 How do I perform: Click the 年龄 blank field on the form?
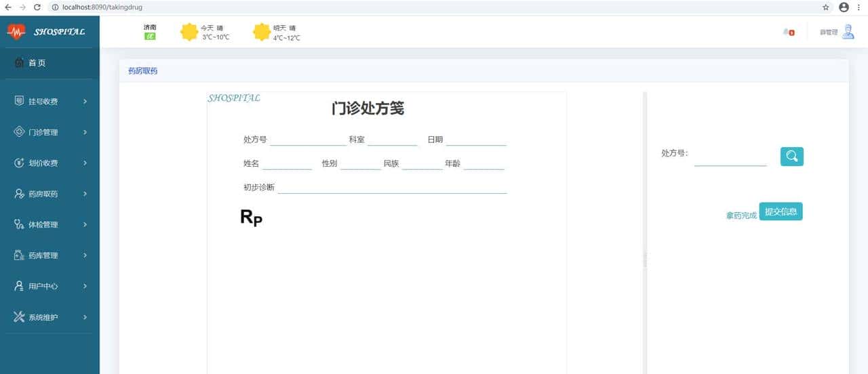point(484,163)
